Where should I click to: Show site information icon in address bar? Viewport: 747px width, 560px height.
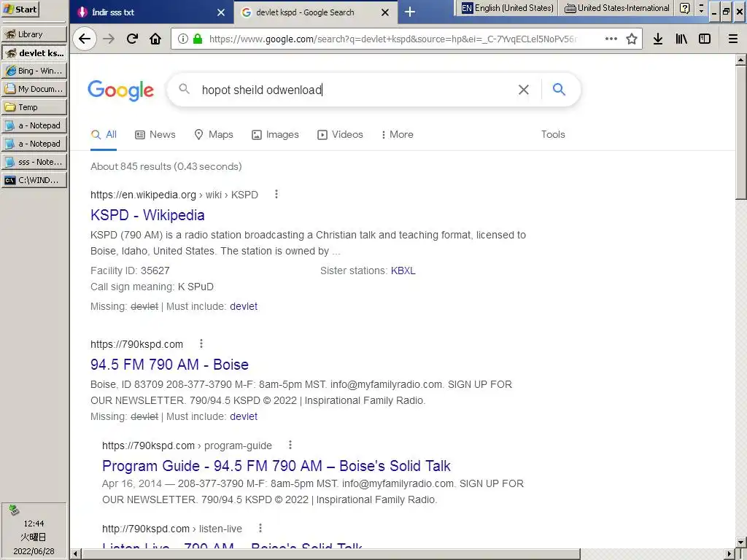(183, 39)
